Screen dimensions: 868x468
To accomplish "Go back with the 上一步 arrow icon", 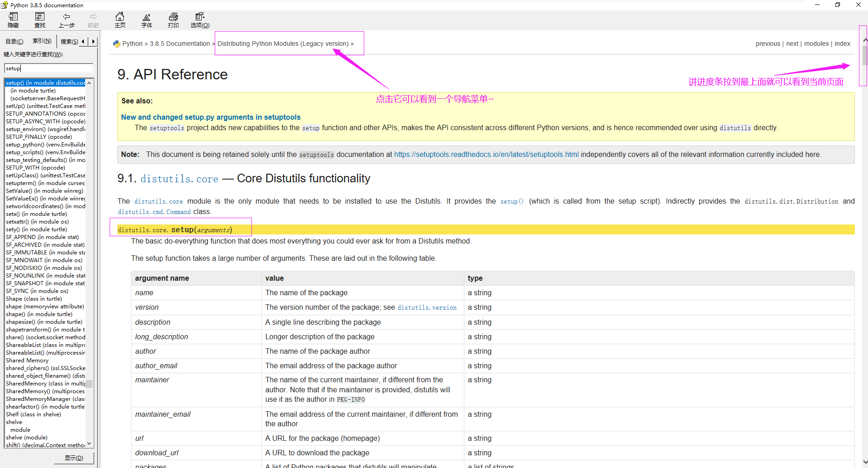I will coord(67,20).
